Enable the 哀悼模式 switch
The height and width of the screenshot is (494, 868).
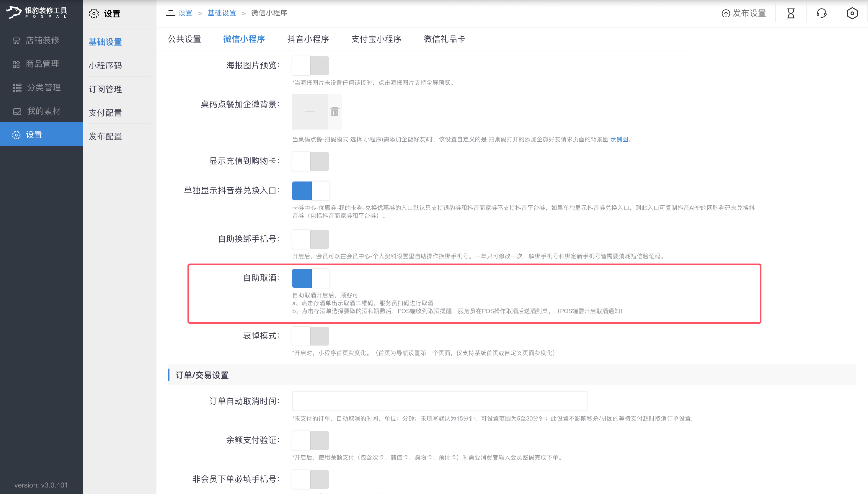tap(310, 336)
